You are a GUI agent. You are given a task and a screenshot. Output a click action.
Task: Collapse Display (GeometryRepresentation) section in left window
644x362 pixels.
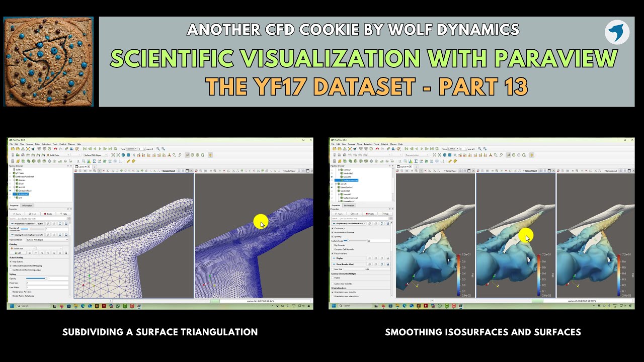[x=27, y=235]
